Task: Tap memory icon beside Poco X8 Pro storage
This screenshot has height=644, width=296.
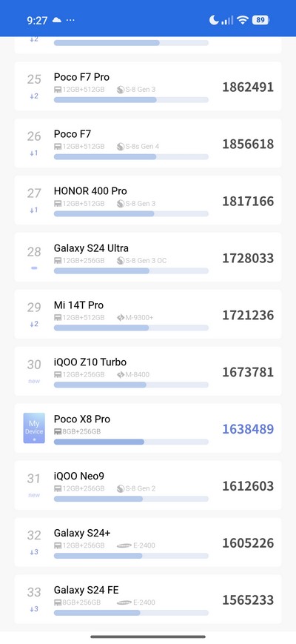Action: (58, 431)
